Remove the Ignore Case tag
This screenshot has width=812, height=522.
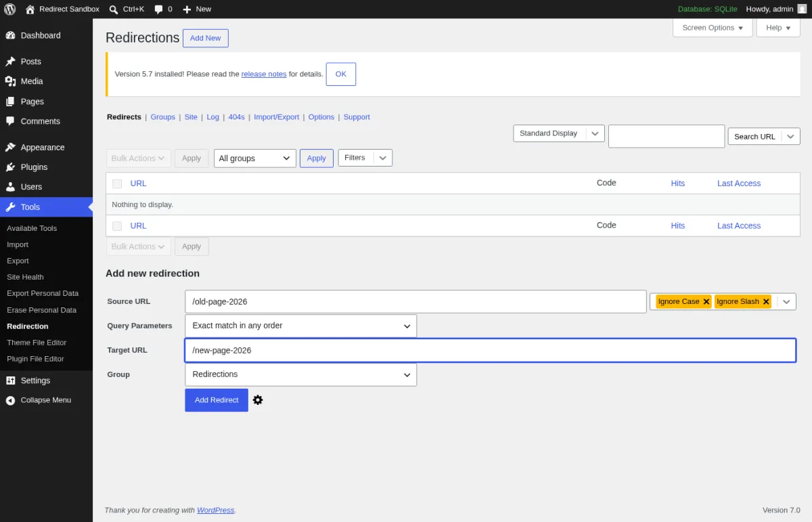tap(706, 302)
